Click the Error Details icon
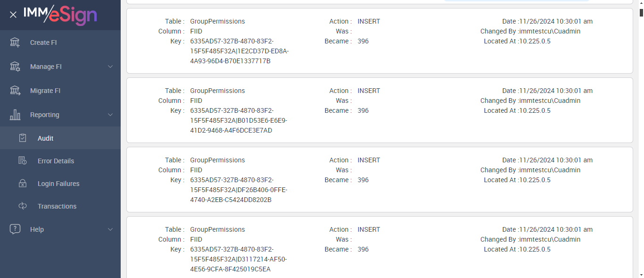The image size is (644, 278). pyautogui.click(x=23, y=161)
